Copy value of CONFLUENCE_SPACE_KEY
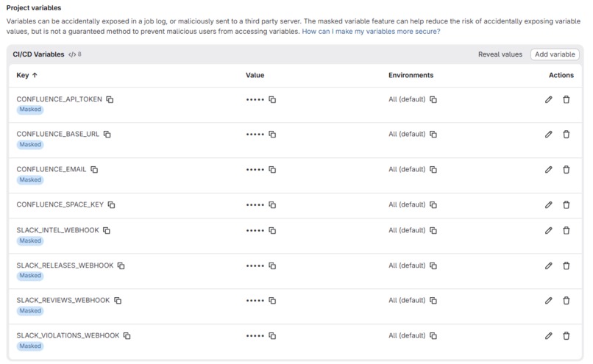 point(272,204)
